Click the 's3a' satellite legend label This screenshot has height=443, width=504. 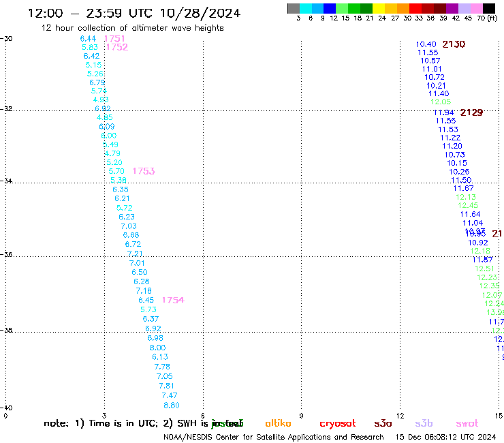(x=383, y=423)
